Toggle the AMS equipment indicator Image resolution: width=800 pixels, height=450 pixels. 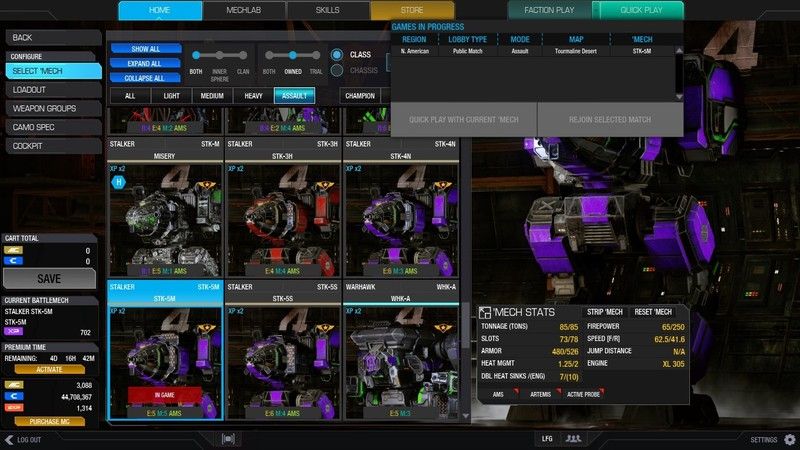point(497,394)
